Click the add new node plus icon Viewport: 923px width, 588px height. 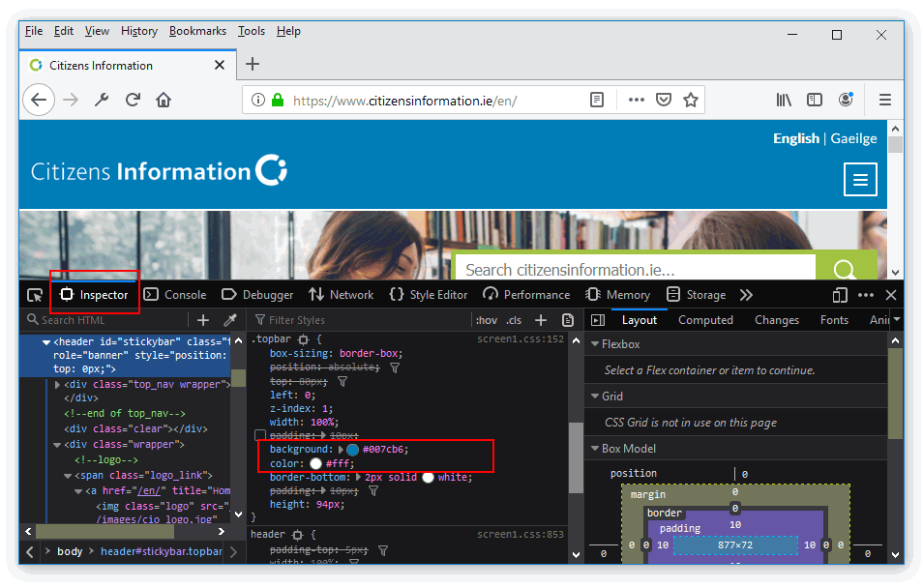(x=203, y=320)
